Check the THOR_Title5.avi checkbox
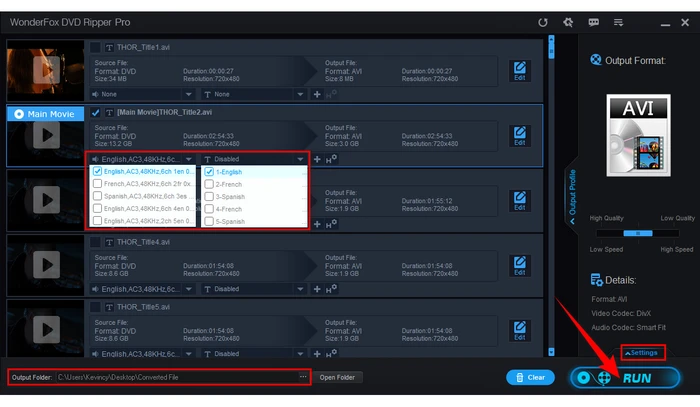The height and width of the screenshot is (407, 700). point(95,307)
